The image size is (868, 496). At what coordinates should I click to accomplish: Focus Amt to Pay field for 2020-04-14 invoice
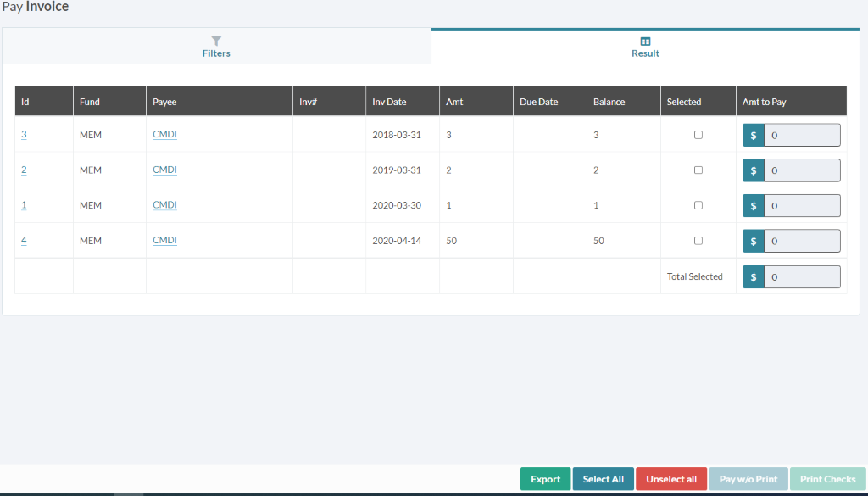[x=802, y=241]
